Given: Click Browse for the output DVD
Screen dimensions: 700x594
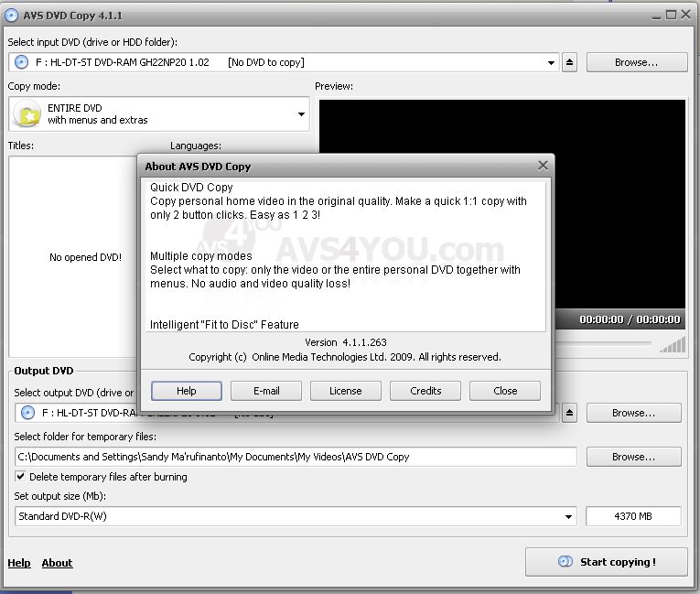Looking at the screenshot, I should click(x=634, y=413).
